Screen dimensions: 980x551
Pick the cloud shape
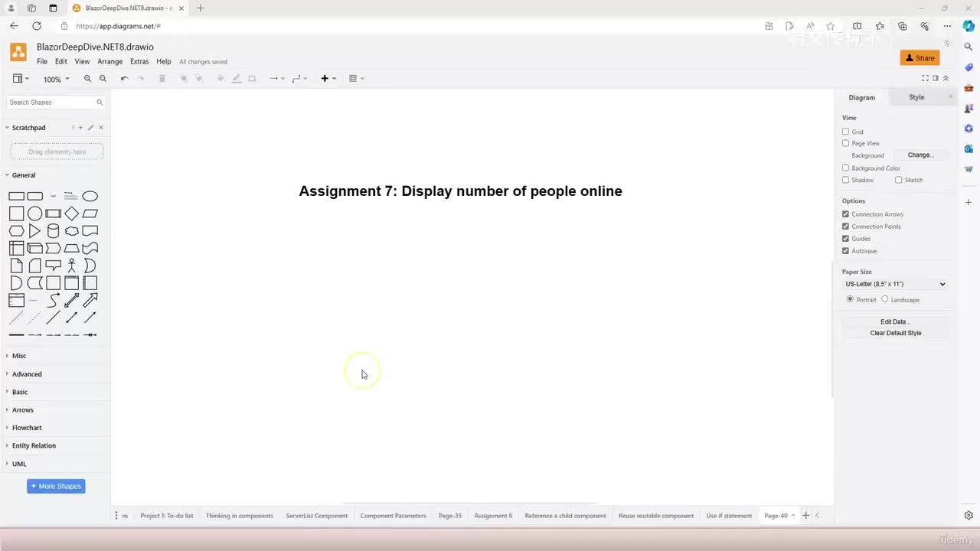(71, 231)
